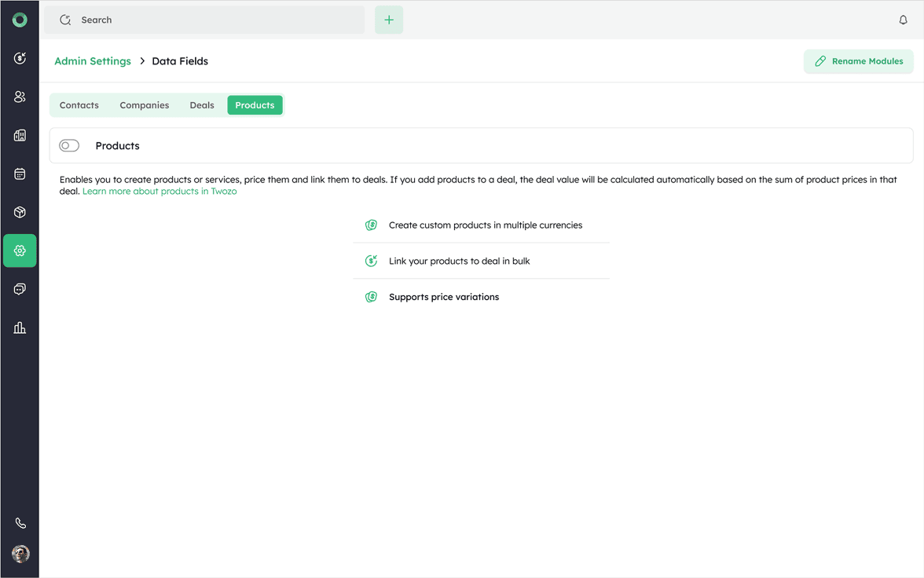Click the user profile avatar
Viewport: 924px width, 578px height.
[x=20, y=554]
